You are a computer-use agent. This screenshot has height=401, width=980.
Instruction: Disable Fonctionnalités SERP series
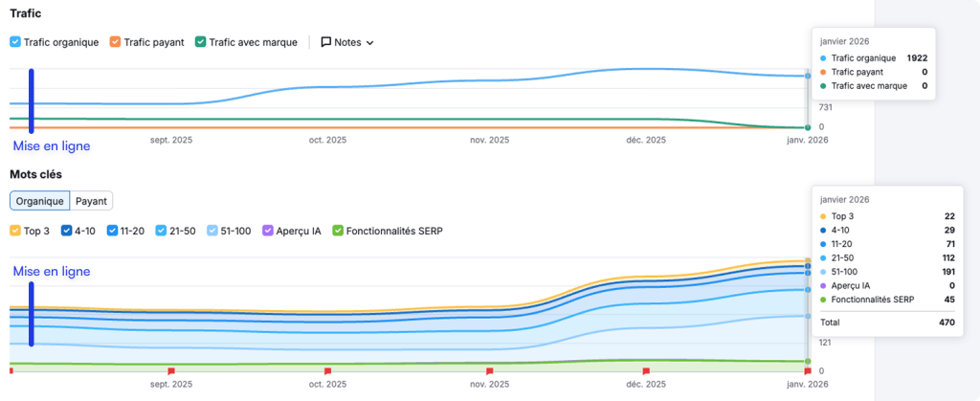(x=337, y=231)
